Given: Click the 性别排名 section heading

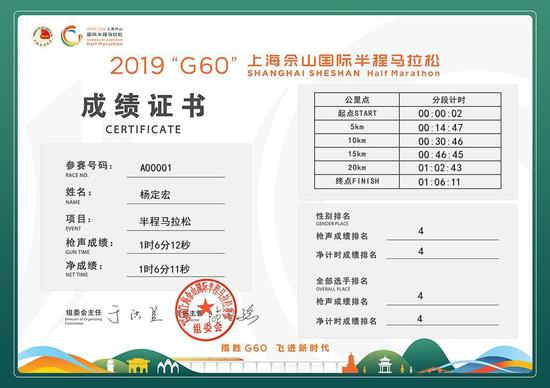Looking at the screenshot, I should (333, 215).
